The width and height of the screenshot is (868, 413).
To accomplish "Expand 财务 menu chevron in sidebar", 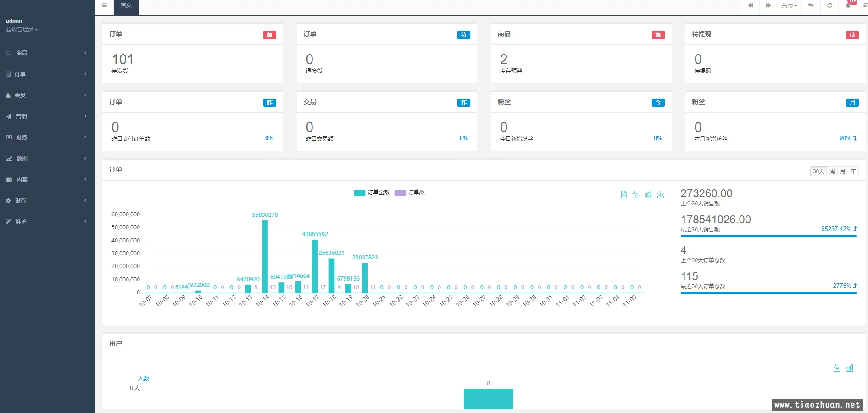I will click(85, 138).
